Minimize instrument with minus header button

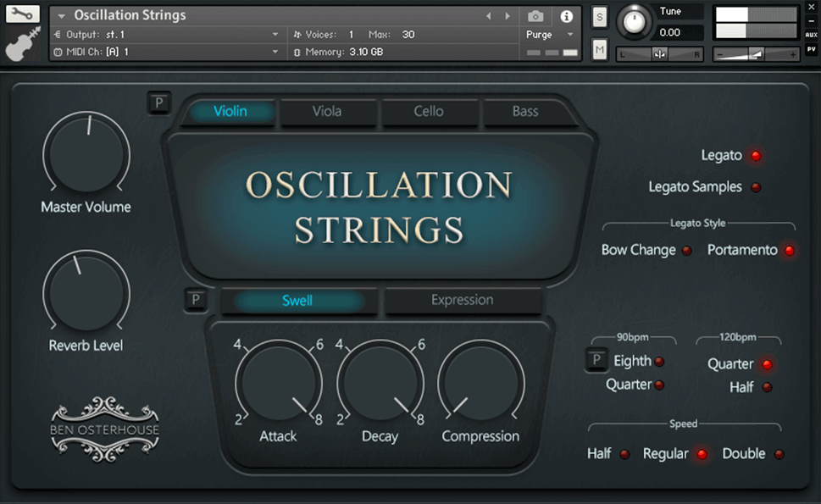(812, 21)
